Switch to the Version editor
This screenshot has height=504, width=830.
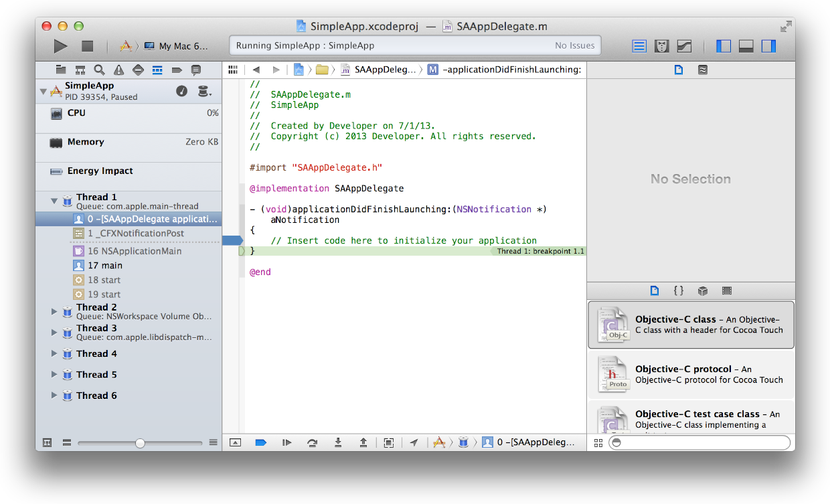point(684,46)
